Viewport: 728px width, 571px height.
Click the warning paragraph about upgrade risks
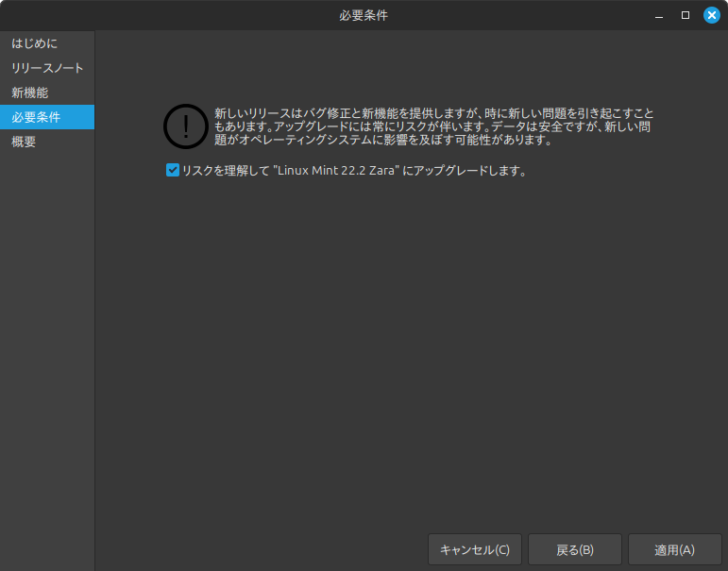tap(432, 126)
